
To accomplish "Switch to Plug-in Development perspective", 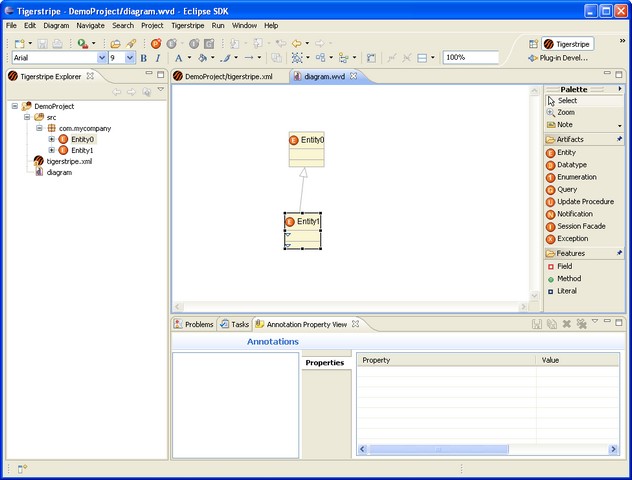I will (x=558, y=58).
